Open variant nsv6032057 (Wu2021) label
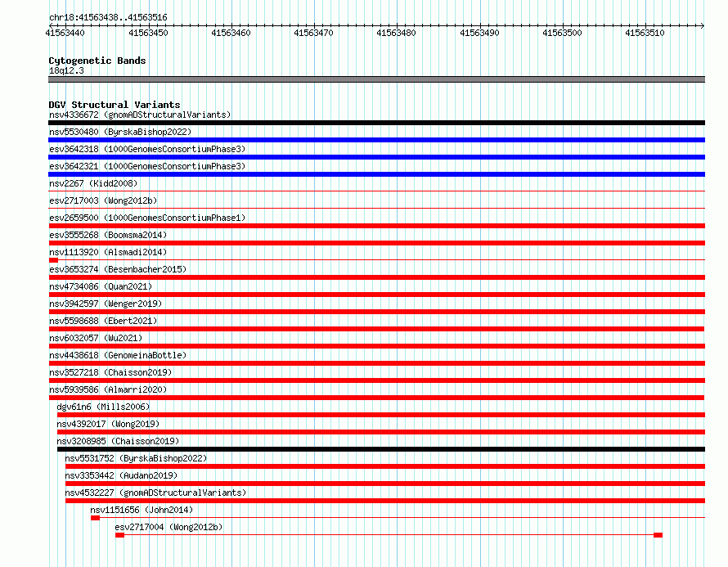 96,338
